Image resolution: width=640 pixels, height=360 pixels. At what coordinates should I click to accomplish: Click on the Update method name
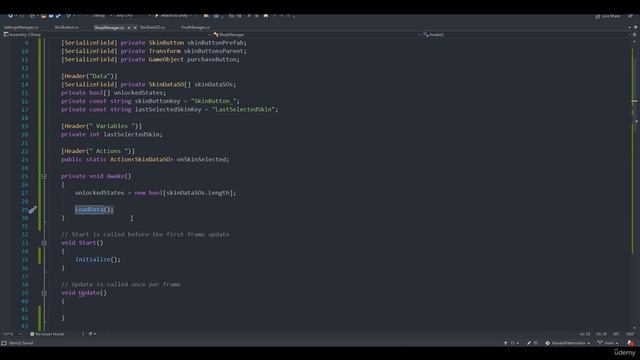[89, 293]
